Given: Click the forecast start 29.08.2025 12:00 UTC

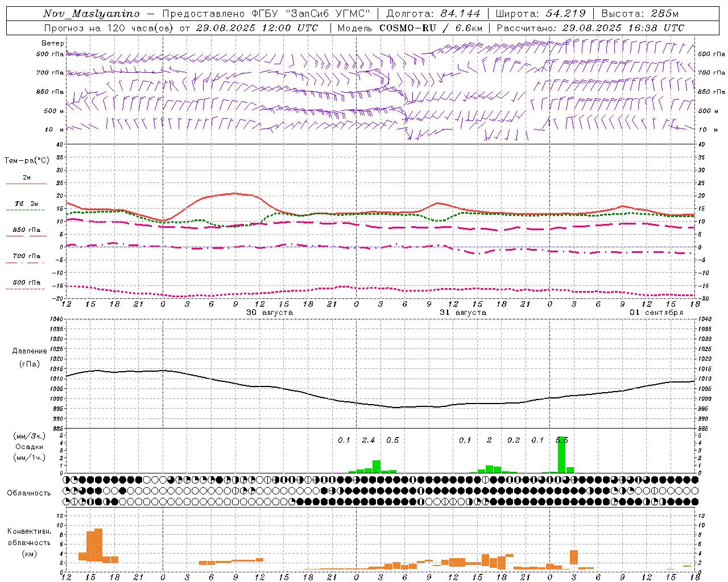Looking at the screenshot, I should [258, 28].
